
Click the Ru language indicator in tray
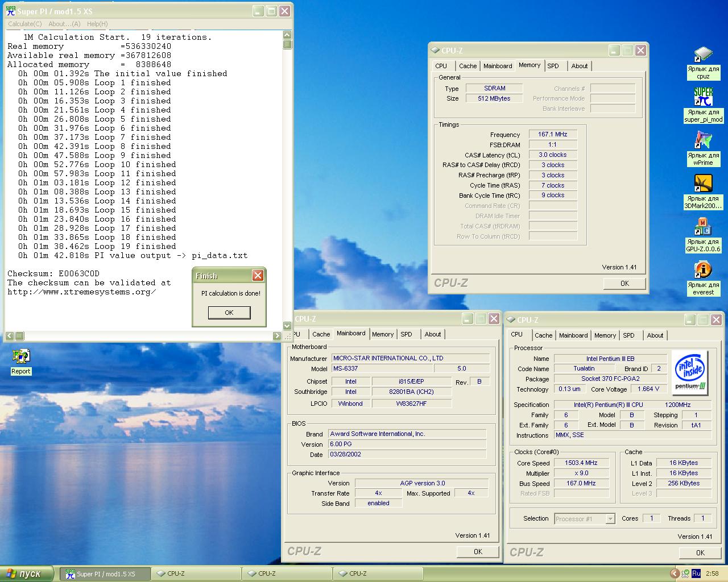(x=696, y=573)
